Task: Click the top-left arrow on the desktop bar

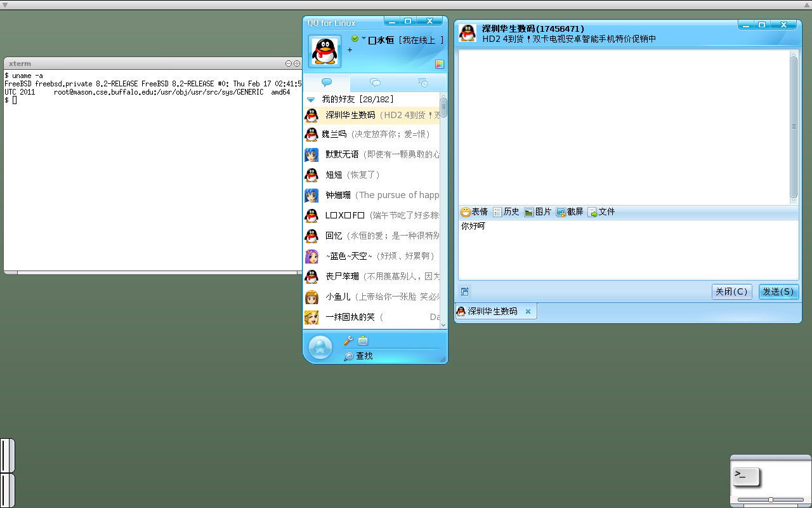Action: tap(5, 4)
